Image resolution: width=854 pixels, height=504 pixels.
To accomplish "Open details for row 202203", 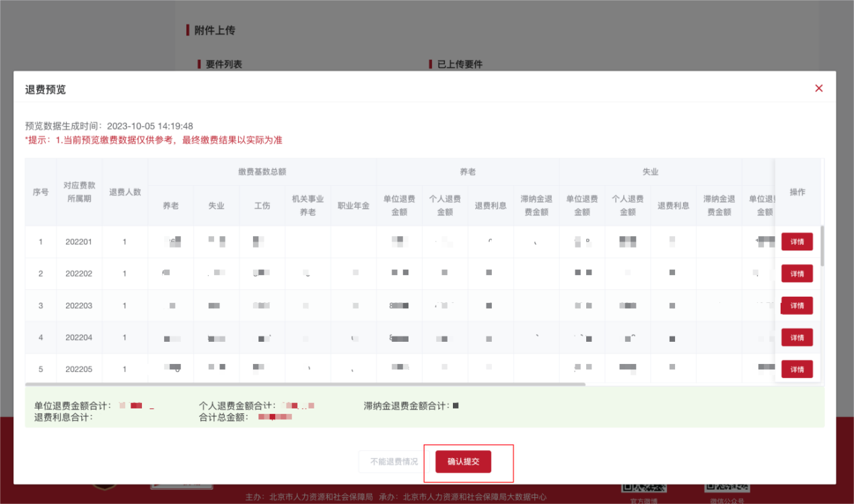I will point(796,305).
